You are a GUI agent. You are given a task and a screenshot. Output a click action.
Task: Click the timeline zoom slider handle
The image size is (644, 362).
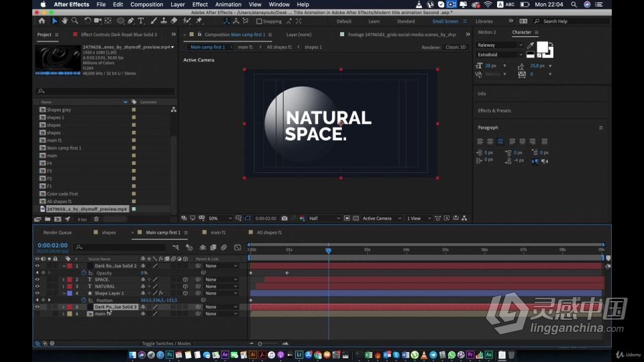coord(260,343)
